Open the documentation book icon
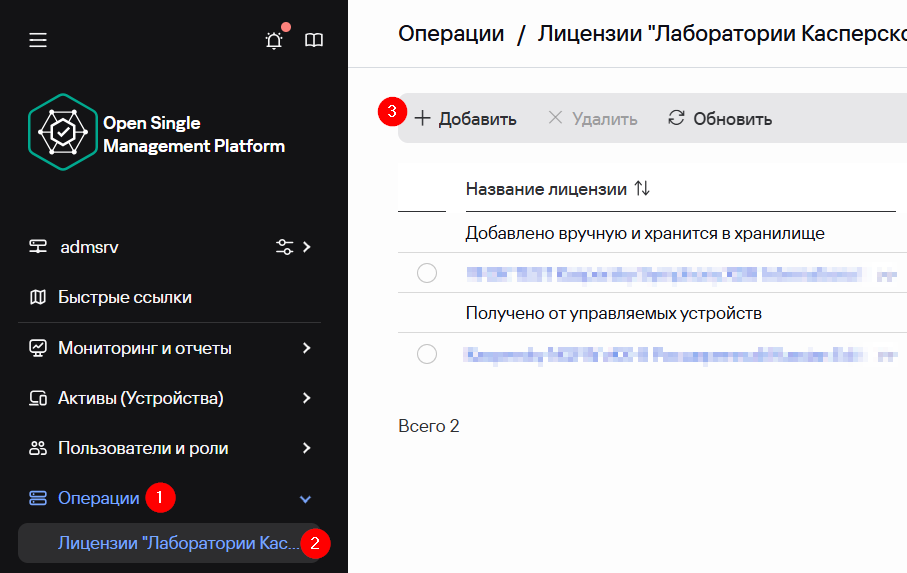907x573 pixels. [314, 40]
